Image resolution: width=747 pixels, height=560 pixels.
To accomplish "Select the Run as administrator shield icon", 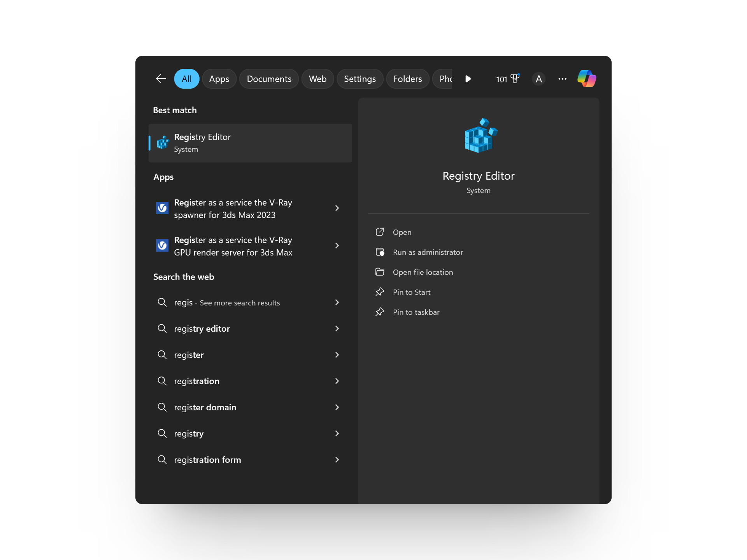I will 380,252.
